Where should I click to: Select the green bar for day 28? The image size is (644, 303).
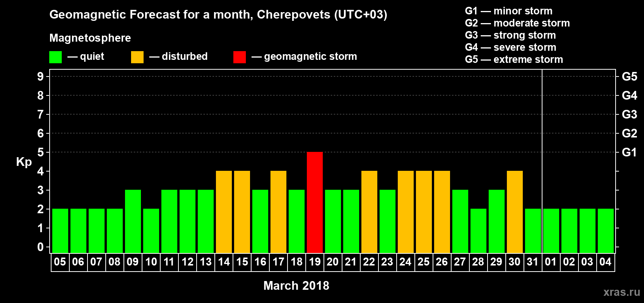(x=478, y=231)
